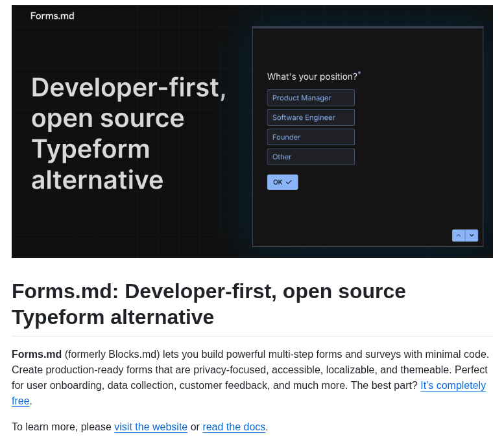Open the "It's completely free" link

tap(453, 385)
